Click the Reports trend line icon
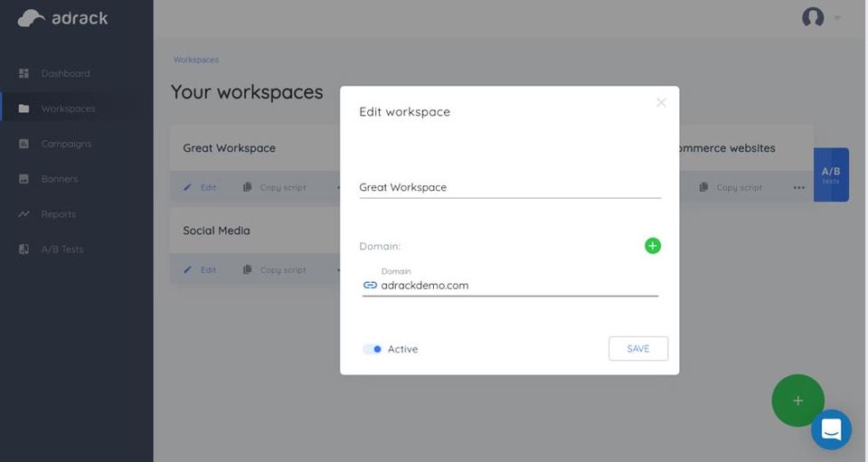This screenshot has height=462, width=868. coord(24,214)
